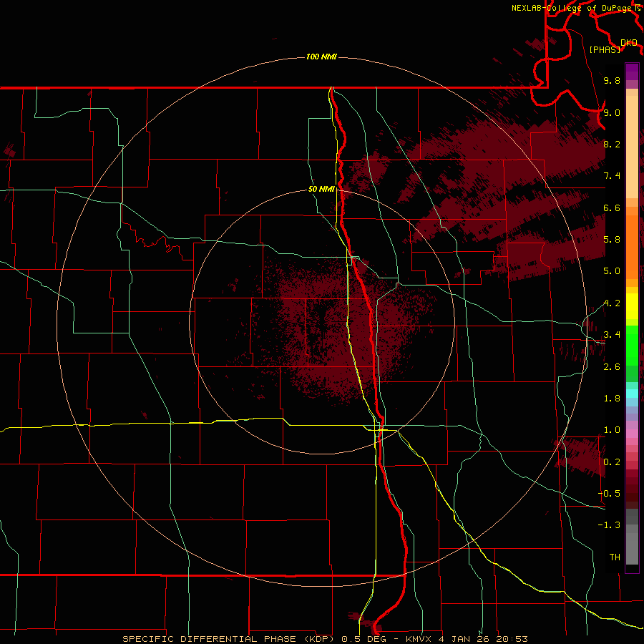644x644 pixels.
Task: Click the 4.2 value on color scale
Action: pyautogui.click(x=612, y=303)
